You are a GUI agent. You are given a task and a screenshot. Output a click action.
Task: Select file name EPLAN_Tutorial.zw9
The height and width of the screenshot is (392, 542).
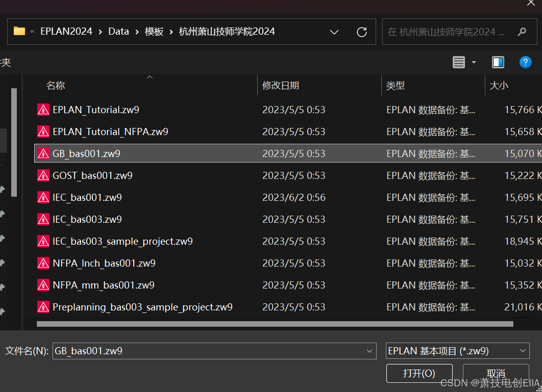tap(96, 110)
